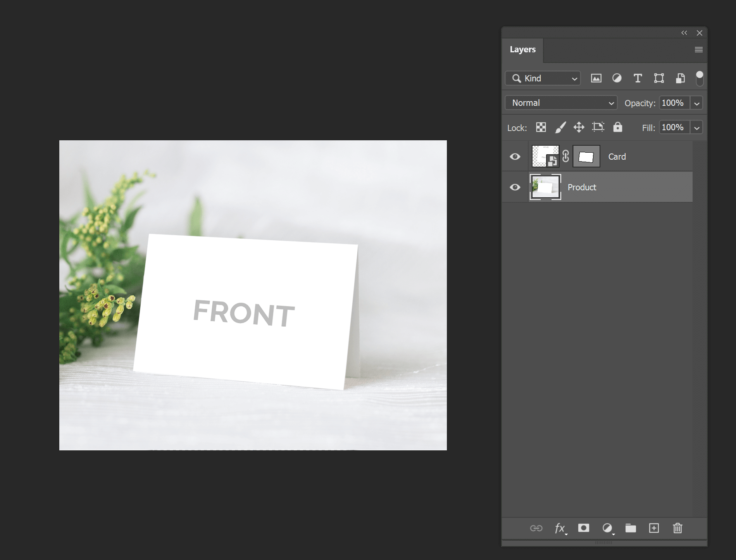Image resolution: width=736 pixels, height=560 pixels.
Task: Click the Card layer mask thumbnail
Action: point(586,156)
